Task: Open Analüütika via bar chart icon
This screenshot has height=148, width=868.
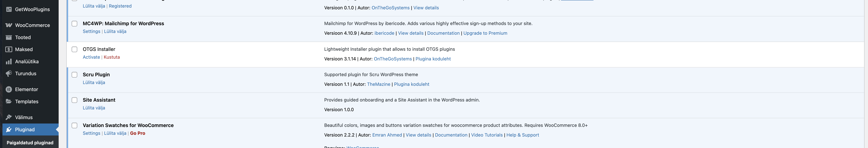Action: tap(9, 61)
